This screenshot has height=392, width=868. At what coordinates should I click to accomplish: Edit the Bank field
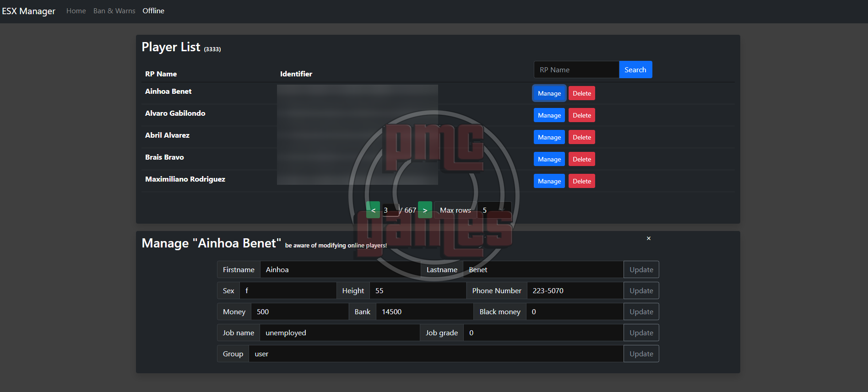point(424,311)
